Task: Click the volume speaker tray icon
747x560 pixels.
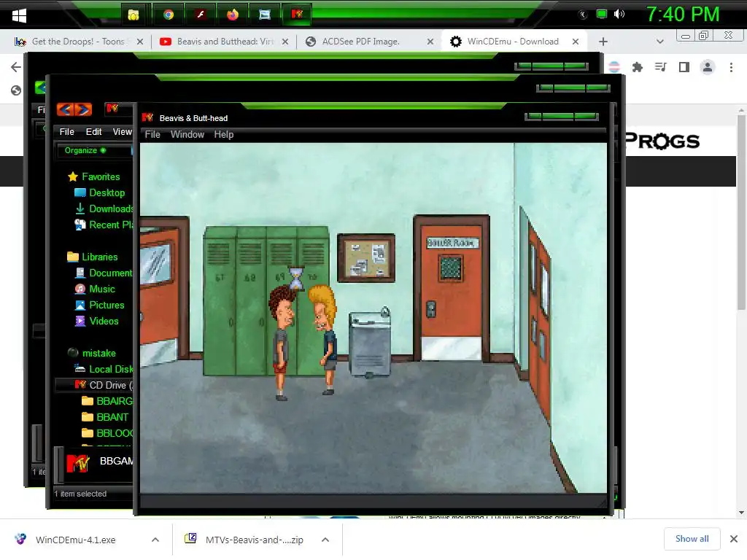Action: click(619, 15)
